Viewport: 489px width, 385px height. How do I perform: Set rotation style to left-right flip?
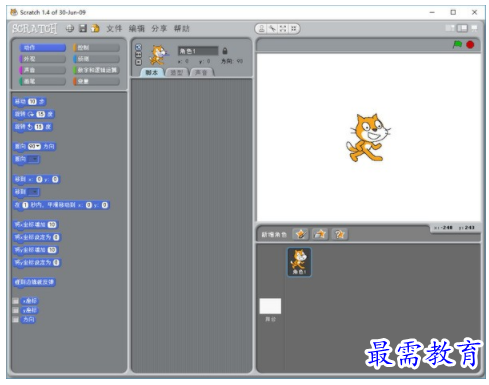click(138, 54)
